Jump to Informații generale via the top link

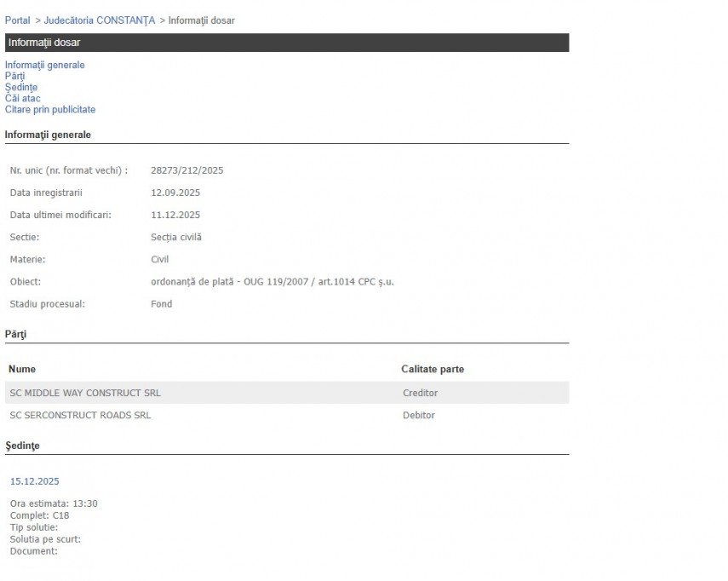coord(44,65)
